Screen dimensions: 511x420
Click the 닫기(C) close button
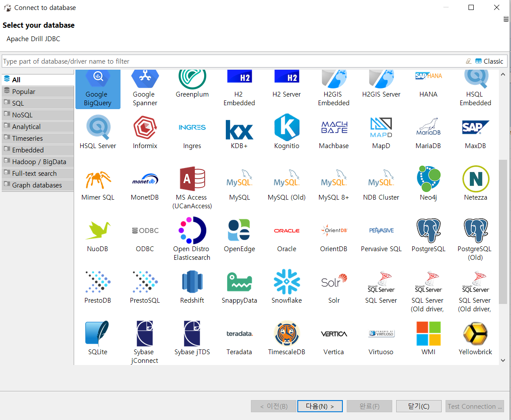tap(419, 406)
